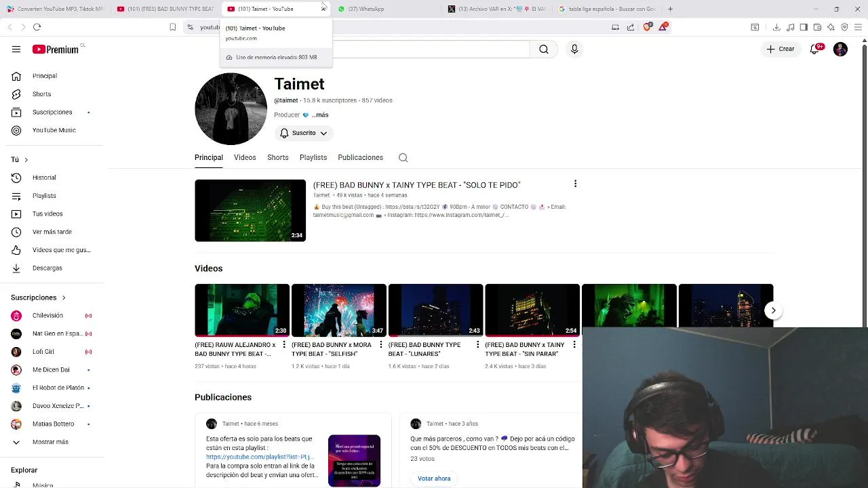The width and height of the screenshot is (868, 488).
Task: Open browser downloads
Action: pos(776,27)
